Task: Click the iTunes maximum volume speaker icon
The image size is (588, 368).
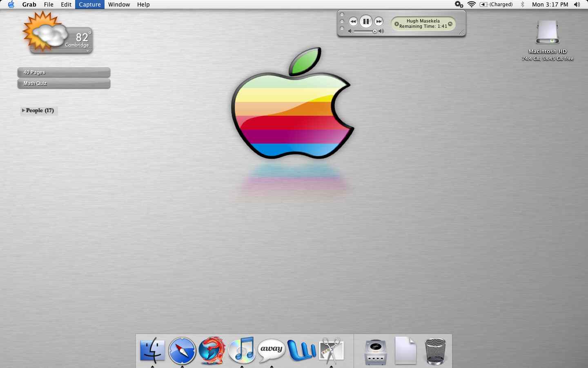Action: point(381,31)
